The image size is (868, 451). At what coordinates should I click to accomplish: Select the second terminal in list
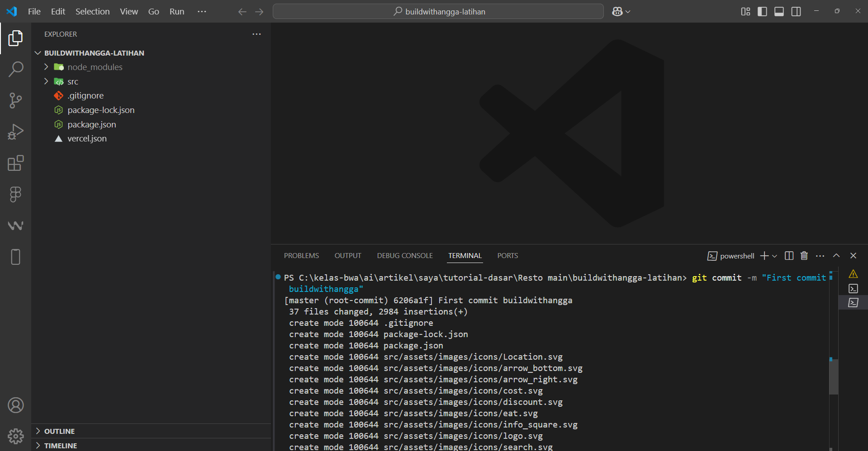(853, 288)
